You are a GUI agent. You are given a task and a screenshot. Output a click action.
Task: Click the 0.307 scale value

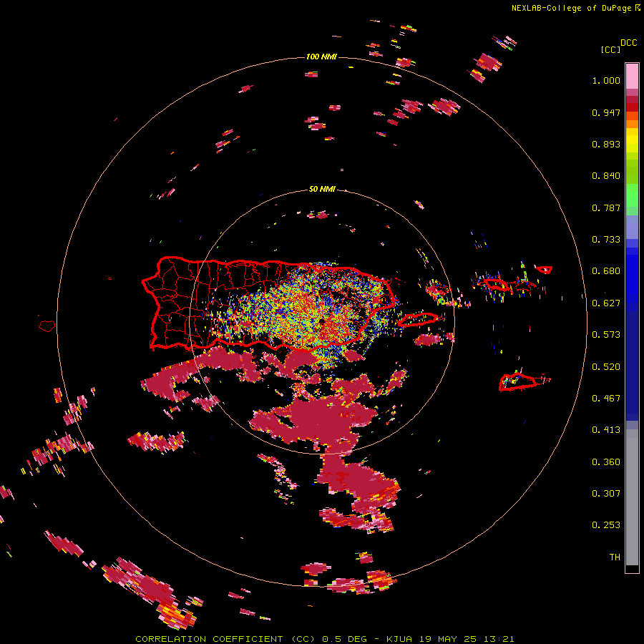tap(606, 494)
